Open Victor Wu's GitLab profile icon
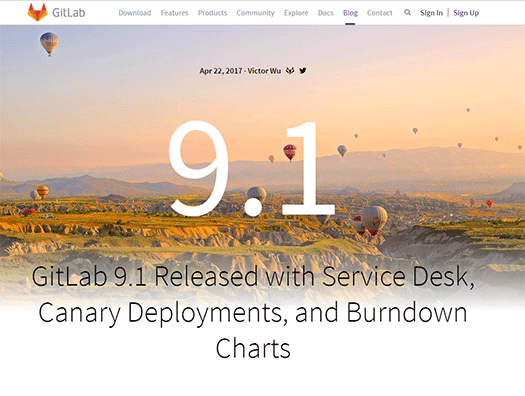The height and width of the screenshot is (396, 525). click(x=290, y=71)
